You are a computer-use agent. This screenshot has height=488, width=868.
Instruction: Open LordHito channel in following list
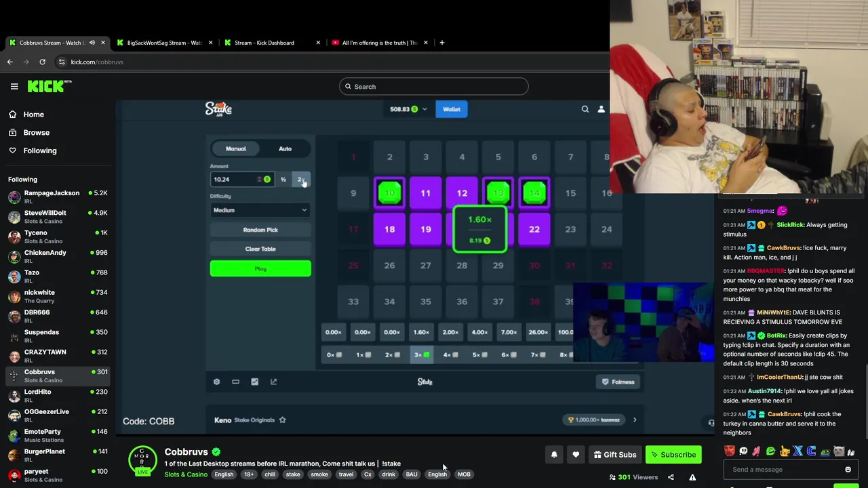pyautogui.click(x=57, y=396)
